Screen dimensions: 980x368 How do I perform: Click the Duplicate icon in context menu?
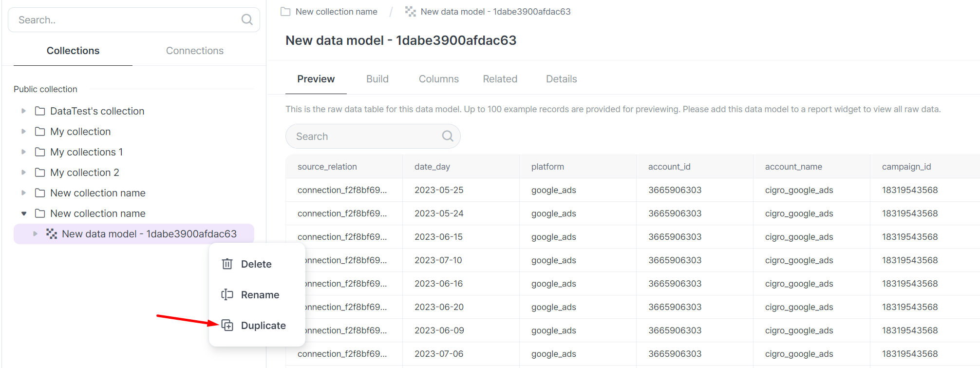227,326
